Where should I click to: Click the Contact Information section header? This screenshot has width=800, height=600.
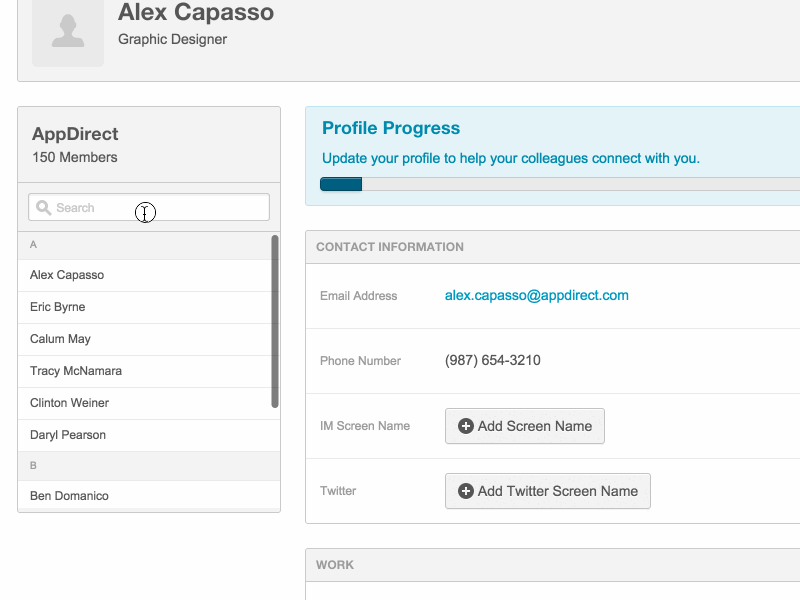pos(390,247)
